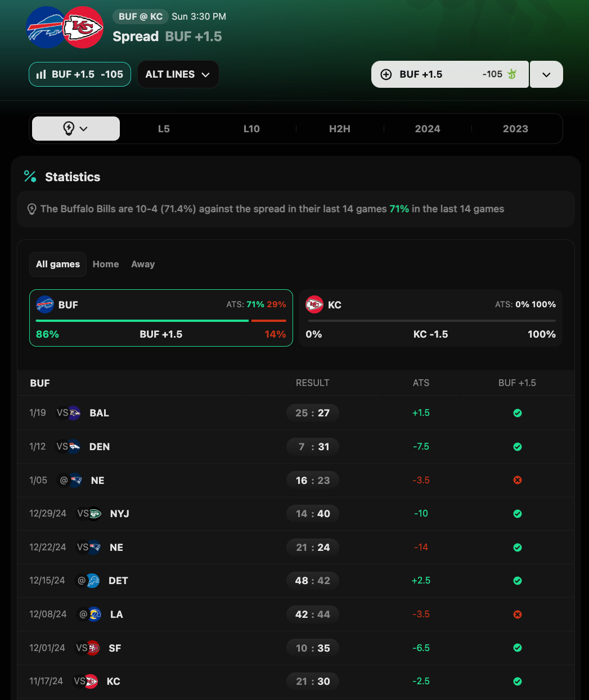The image size is (589, 700).
Task: Select the All games filter
Action: click(58, 264)
